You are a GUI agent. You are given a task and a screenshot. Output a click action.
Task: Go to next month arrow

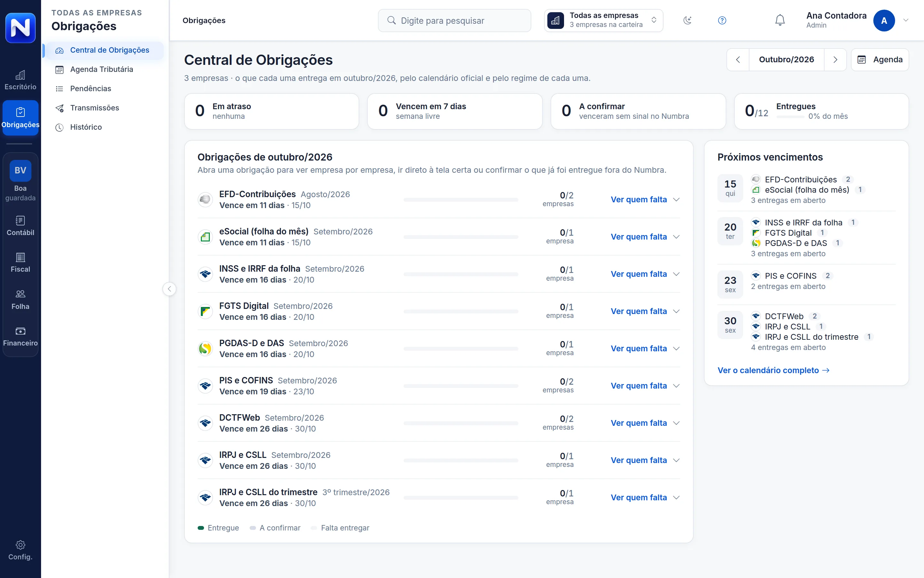pyautogui.click(x=835, y=60)
